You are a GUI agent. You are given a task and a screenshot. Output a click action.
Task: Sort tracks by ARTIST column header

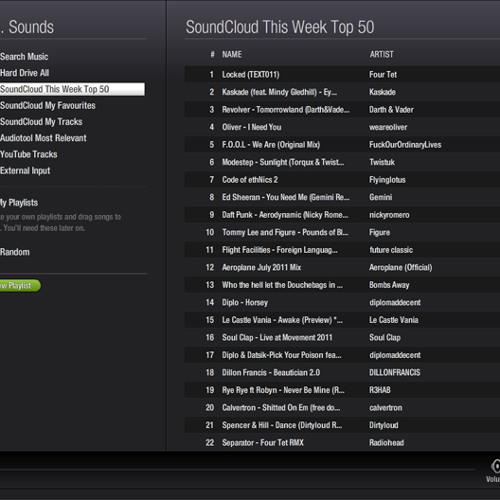[381, 54]
